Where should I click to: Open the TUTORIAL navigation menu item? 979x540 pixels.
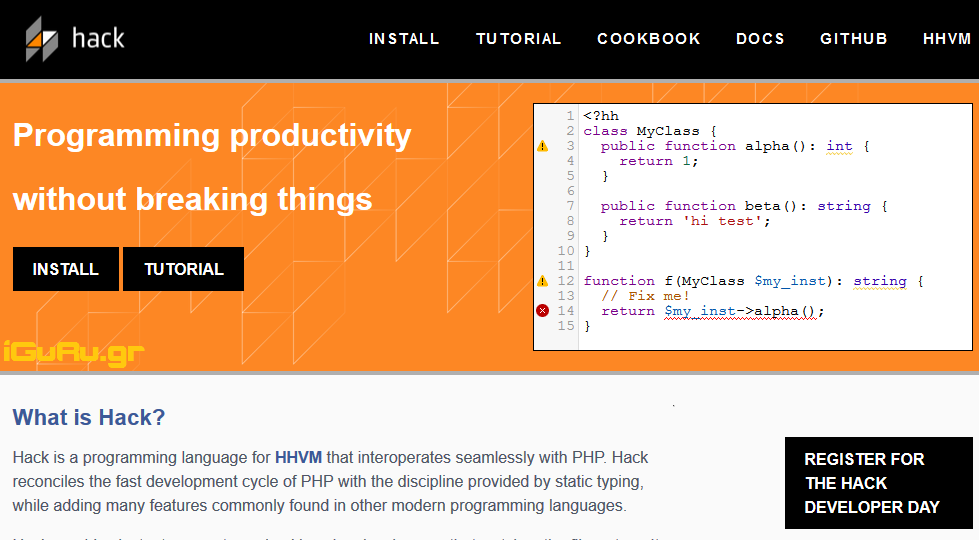click(518, 39)
